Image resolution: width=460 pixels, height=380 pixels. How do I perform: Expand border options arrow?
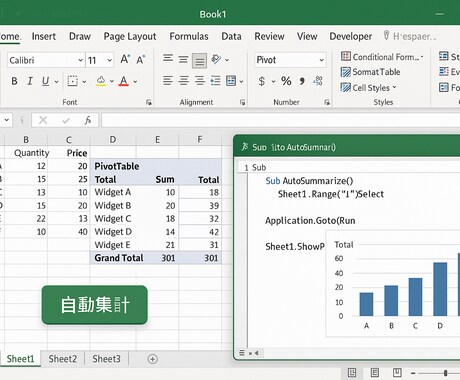click(x=84, y=82)
